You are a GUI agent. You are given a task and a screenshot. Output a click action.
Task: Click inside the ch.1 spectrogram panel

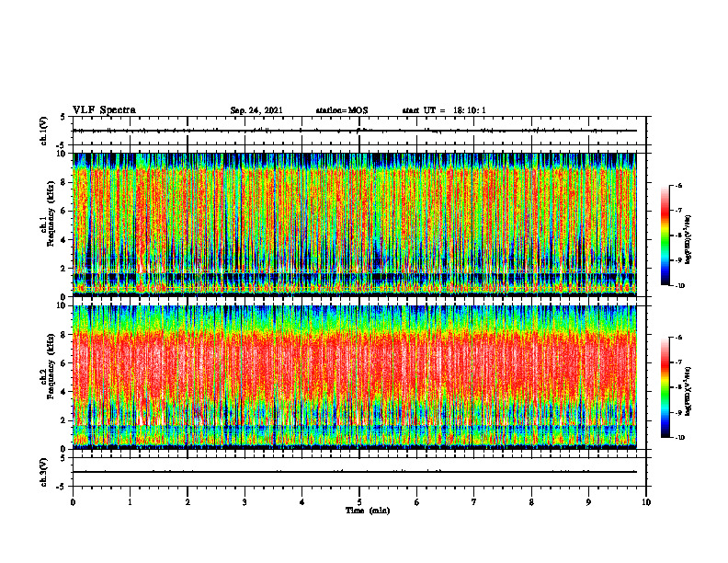pyautogui.click(x=355, y=224)
